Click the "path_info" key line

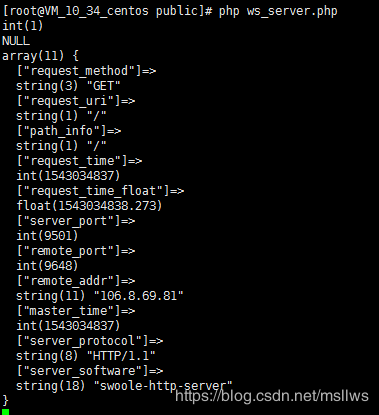pos(69,131)
